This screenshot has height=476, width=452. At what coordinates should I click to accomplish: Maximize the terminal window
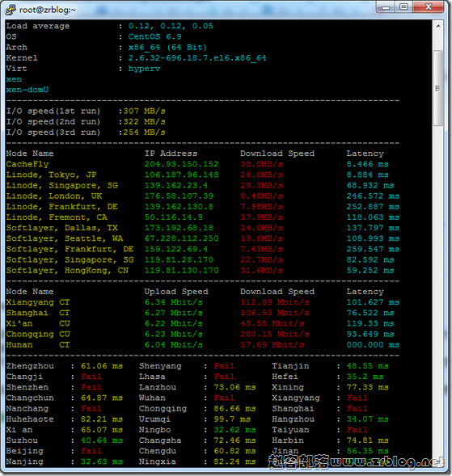(x=403, y=7)
